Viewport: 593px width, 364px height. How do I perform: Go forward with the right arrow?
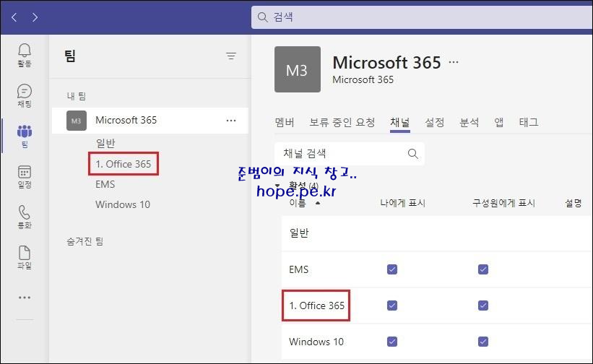pyautogui.click(x=35, y=17)
